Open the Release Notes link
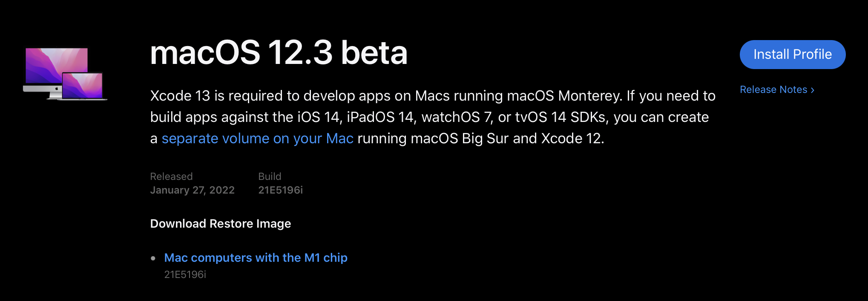 click(773, 90)
